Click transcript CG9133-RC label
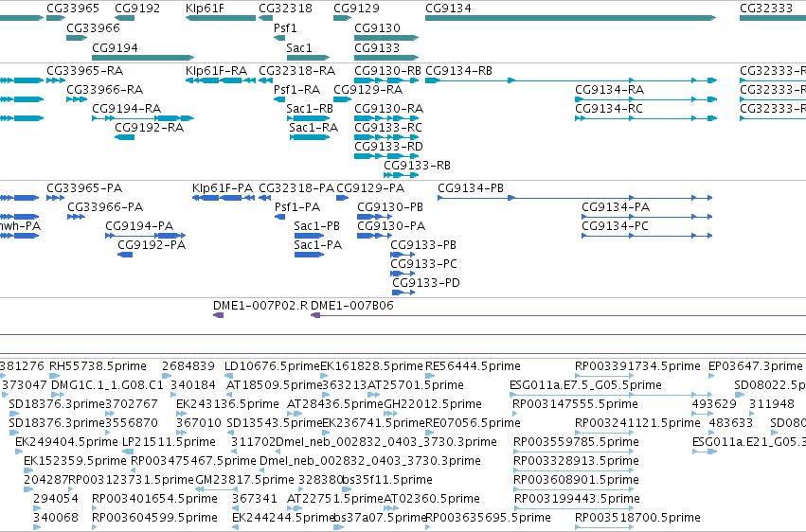 (x=388, y=128)
